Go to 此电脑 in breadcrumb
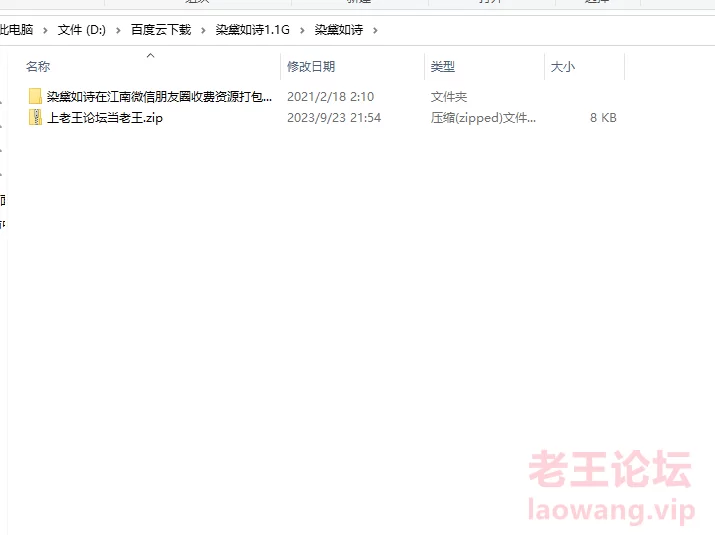Screen dimensions: 715x535 click(x=16, y=30)
